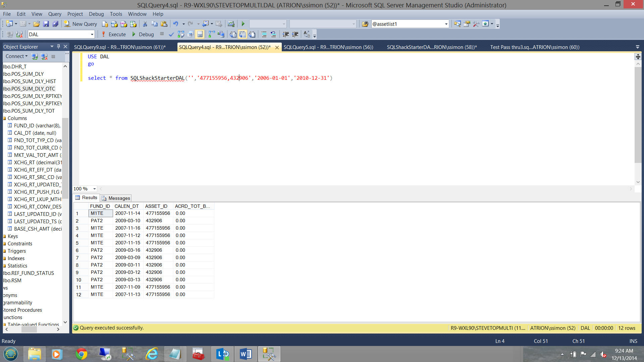Click the Save All icon
Viewport: 644px width, 362px height.
click(55, 24)
